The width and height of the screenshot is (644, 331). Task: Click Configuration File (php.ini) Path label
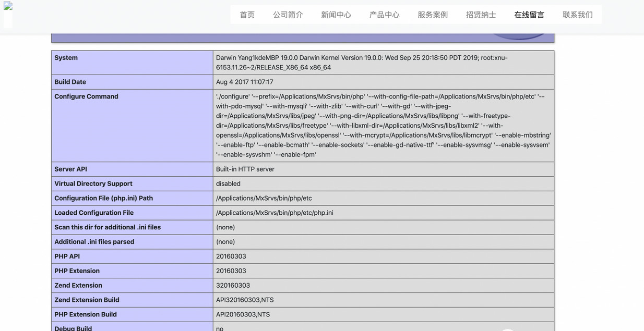[104, 199]
